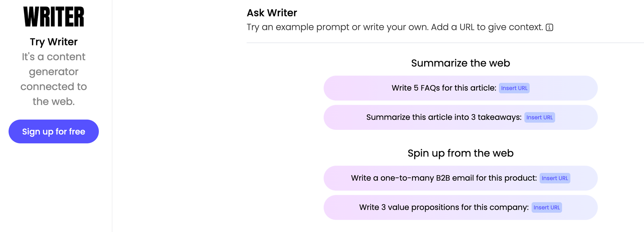Image resolution: width=644 pixels, height=232 pixels.
Task: Click the 'Summarize the web' section heading
Action: pyautogui.click(x=460, y=63)
